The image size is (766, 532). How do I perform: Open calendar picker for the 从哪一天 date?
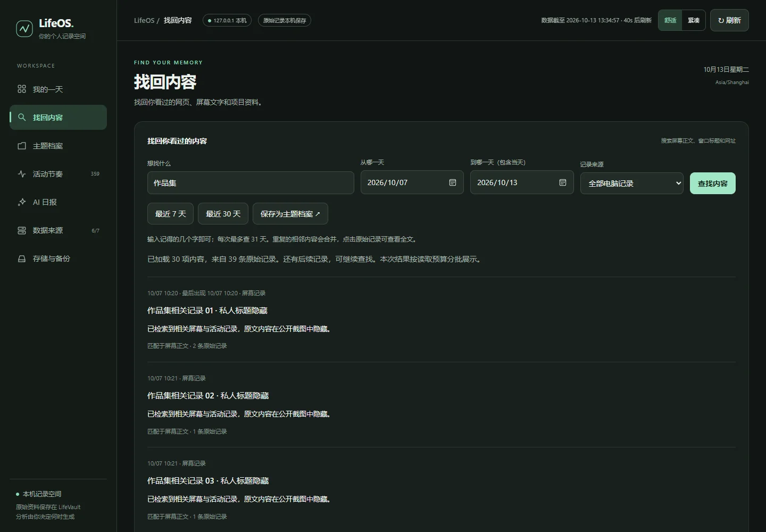tap(453, 182)
